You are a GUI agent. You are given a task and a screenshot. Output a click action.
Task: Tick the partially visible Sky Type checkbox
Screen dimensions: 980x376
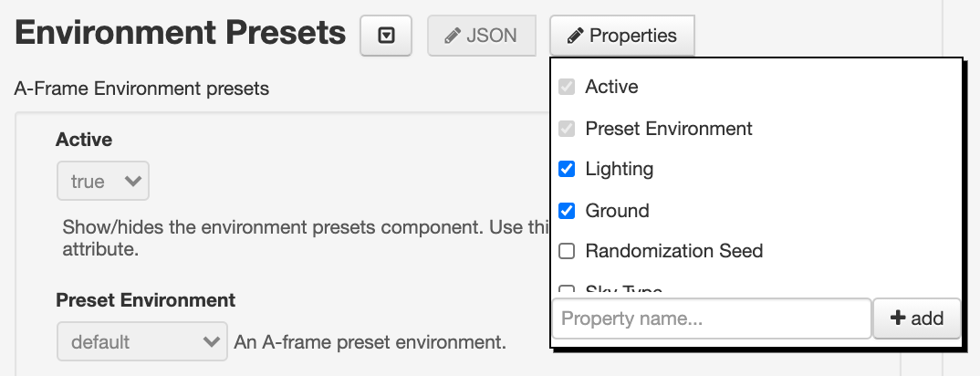pos(567,290)
